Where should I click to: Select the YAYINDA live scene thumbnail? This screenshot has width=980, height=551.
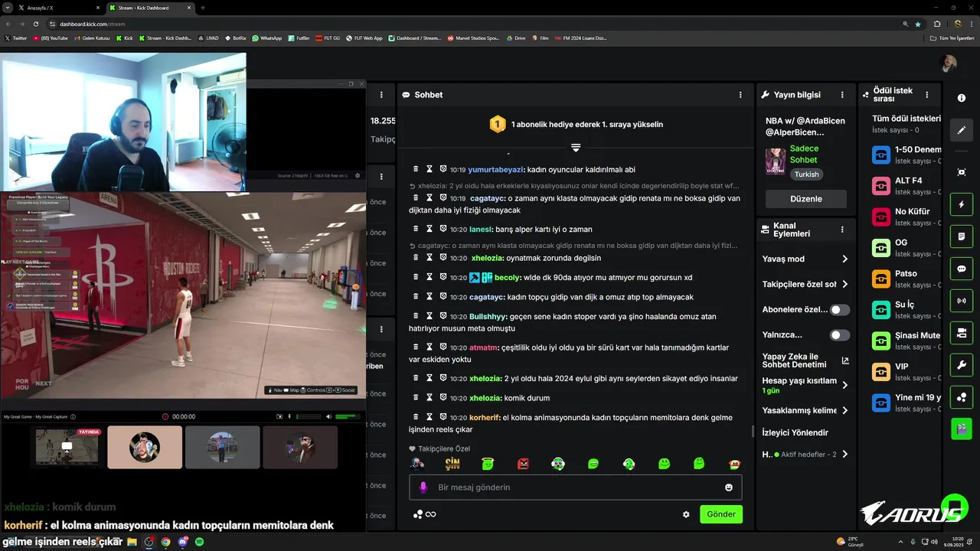coord(67,447)
